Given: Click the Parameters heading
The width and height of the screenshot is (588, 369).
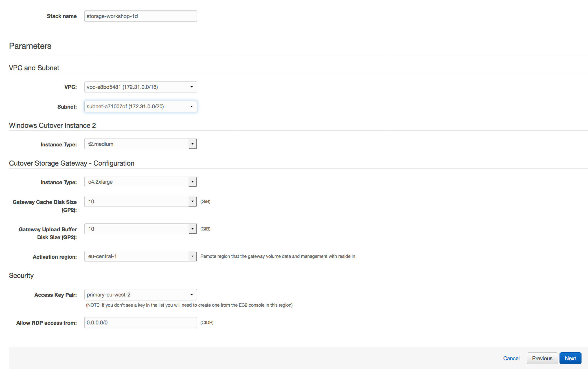Looking at the screenshot, I should (x=30, y=46).
